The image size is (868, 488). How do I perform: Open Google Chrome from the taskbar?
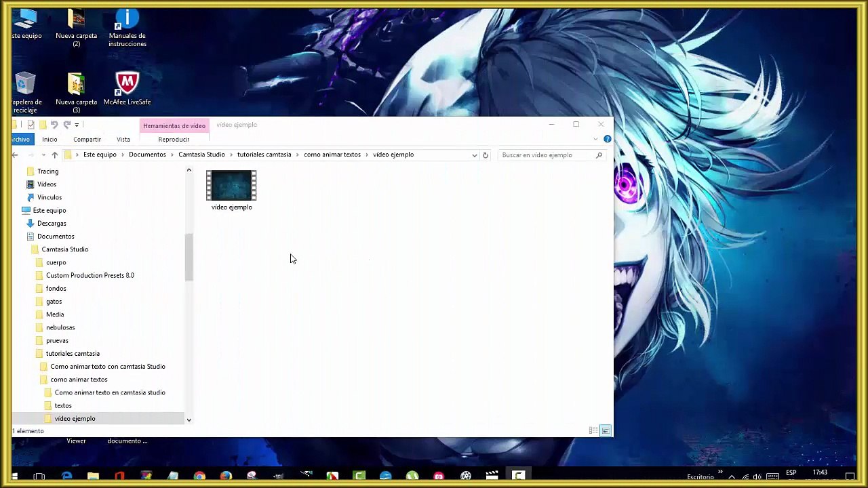point(199,476)
